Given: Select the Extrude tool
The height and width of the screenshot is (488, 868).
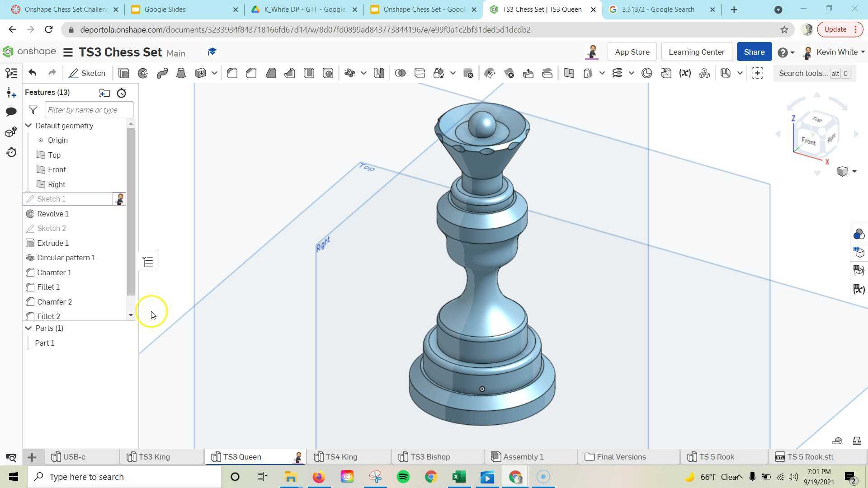Looking at the screenshot, I should [x=123, y=73].
